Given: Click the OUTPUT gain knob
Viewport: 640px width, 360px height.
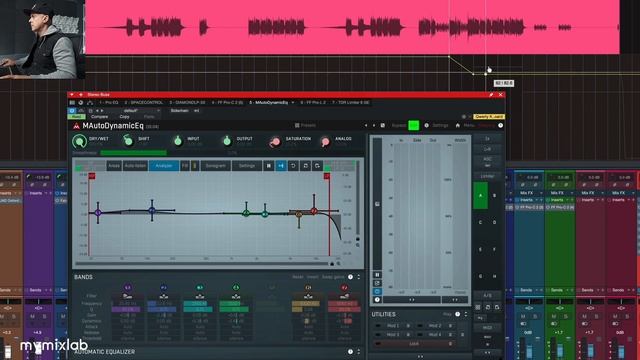Looking at the screenshot, I should click(x=227, y=141).
